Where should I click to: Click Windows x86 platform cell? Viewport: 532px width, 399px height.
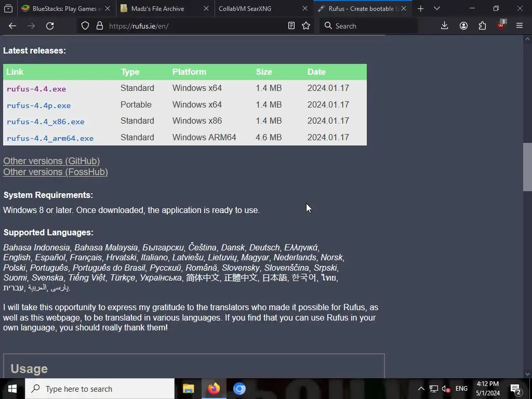tap(197, 121)
